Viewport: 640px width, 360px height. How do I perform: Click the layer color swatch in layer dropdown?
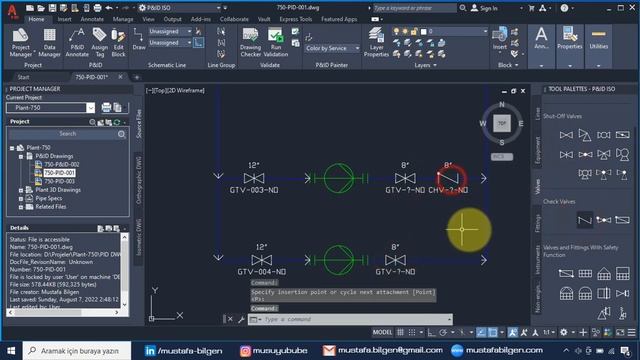(423, 31)
